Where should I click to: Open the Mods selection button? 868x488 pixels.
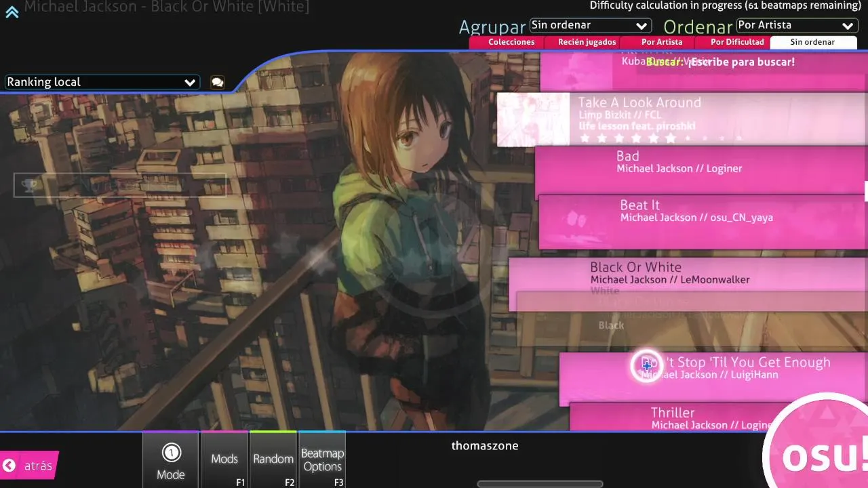click(x=224, y=460)
